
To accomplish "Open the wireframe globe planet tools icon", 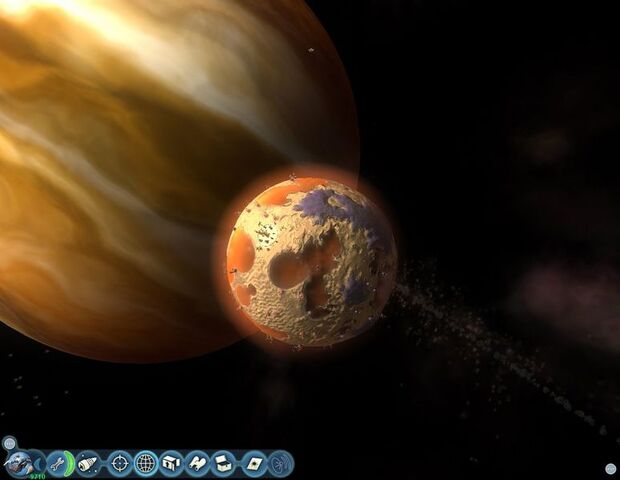I will click(146, 463).
